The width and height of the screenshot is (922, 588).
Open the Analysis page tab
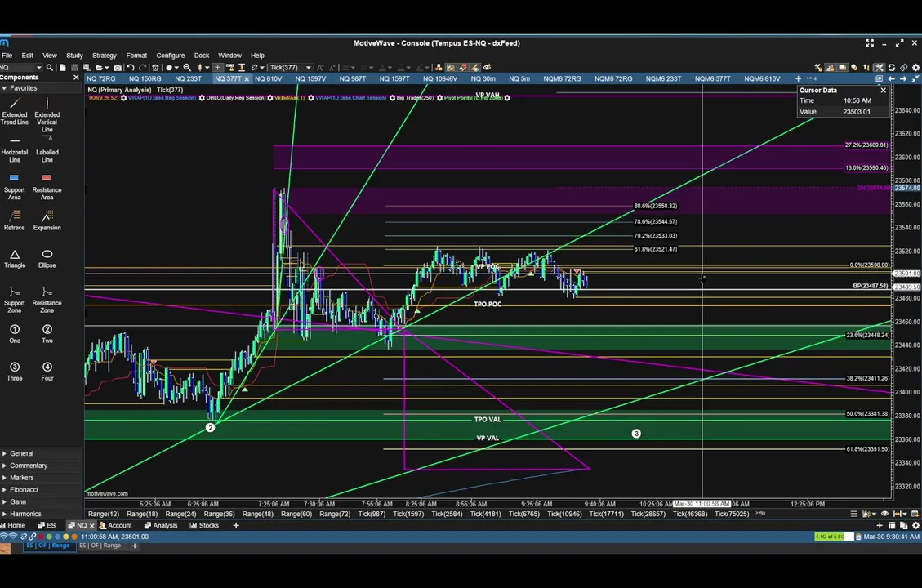(161, 526)
